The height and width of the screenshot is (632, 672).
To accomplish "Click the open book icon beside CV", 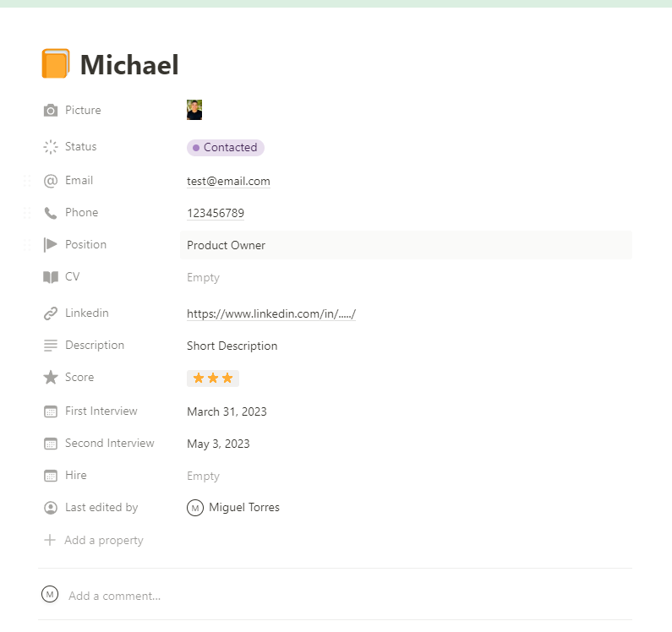I will [51, 277].
